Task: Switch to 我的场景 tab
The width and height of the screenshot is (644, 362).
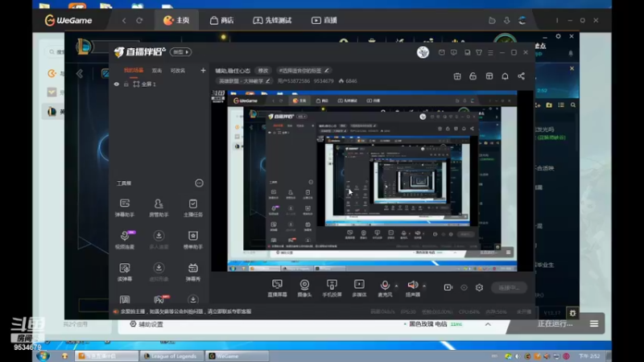Action: click(134, 71)
